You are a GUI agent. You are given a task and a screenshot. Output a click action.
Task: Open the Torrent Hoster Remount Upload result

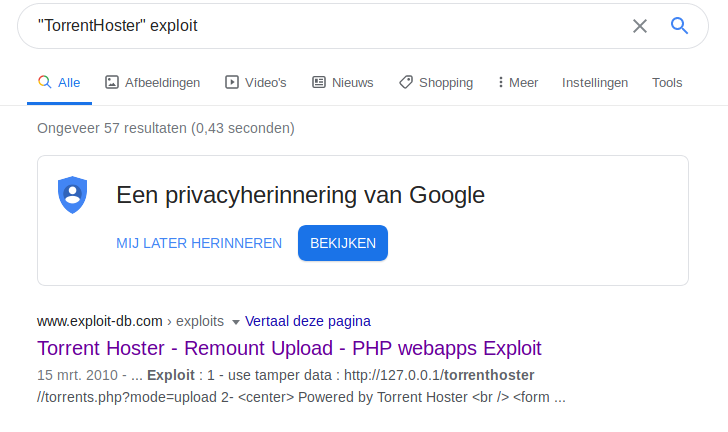click(289, 348)
